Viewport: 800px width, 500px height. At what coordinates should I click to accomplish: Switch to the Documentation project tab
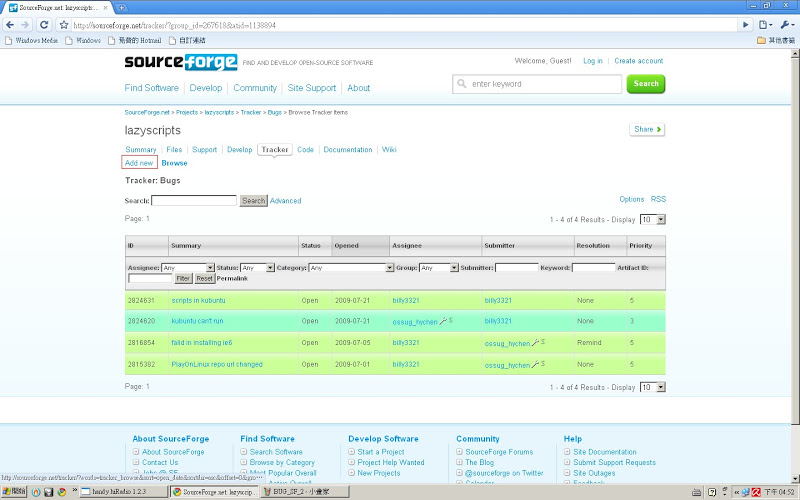click(348, 149)
